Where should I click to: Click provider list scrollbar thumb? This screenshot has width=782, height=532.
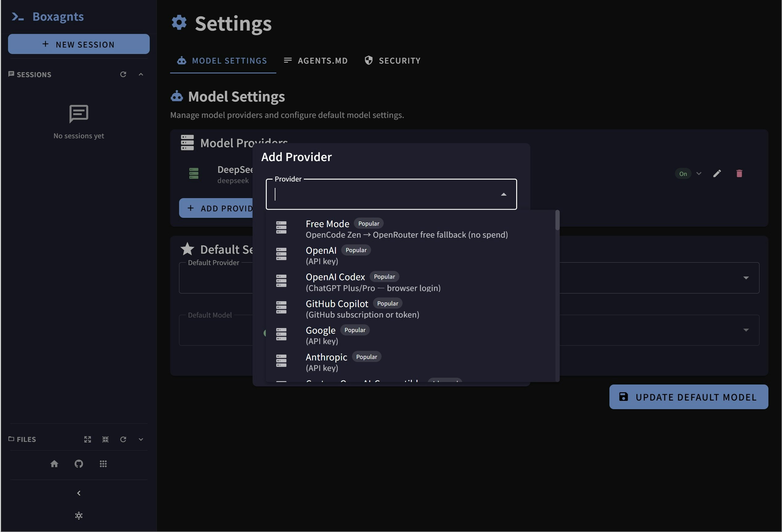click(557, 220)
